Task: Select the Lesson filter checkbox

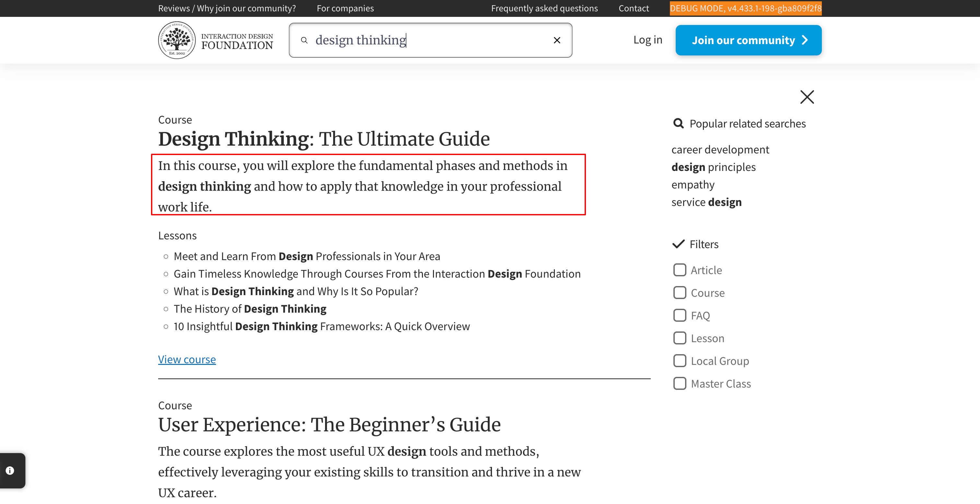Action: click(x=680, y=338)
